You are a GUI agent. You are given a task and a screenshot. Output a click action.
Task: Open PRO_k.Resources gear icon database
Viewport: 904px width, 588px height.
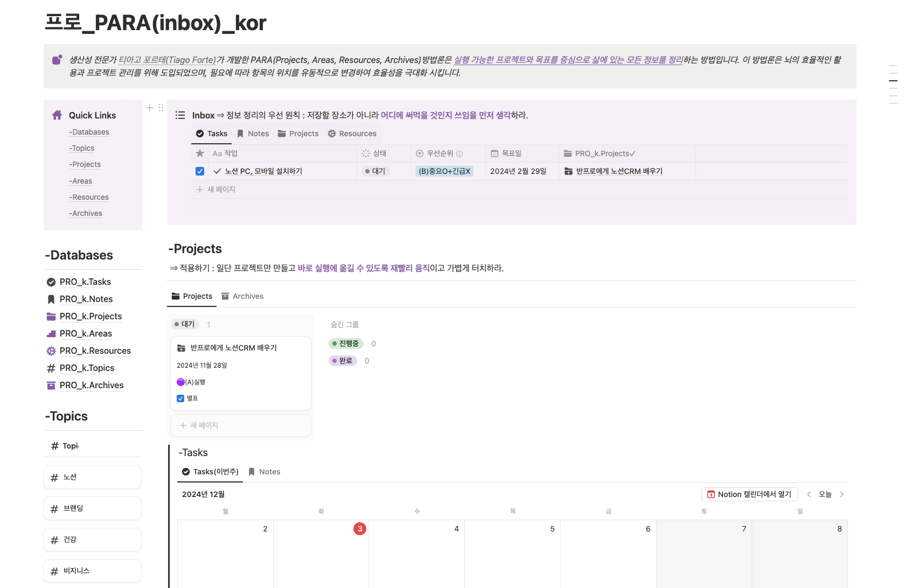(x=51, y=351)
